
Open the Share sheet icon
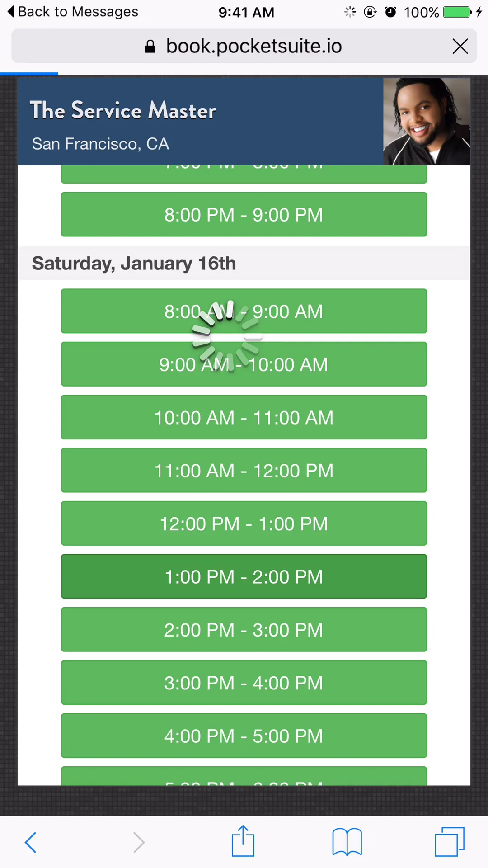point(243,841)
